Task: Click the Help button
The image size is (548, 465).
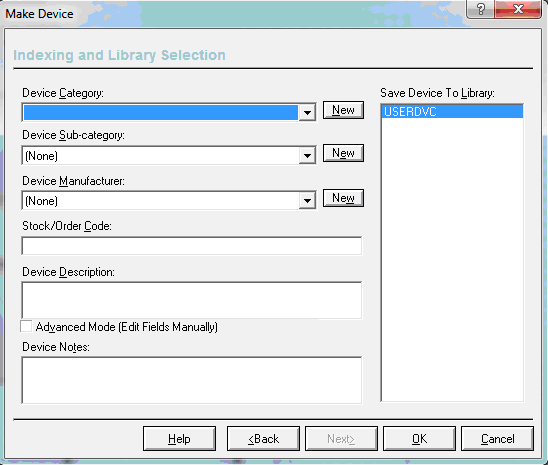Action: (x=179, y=438)
